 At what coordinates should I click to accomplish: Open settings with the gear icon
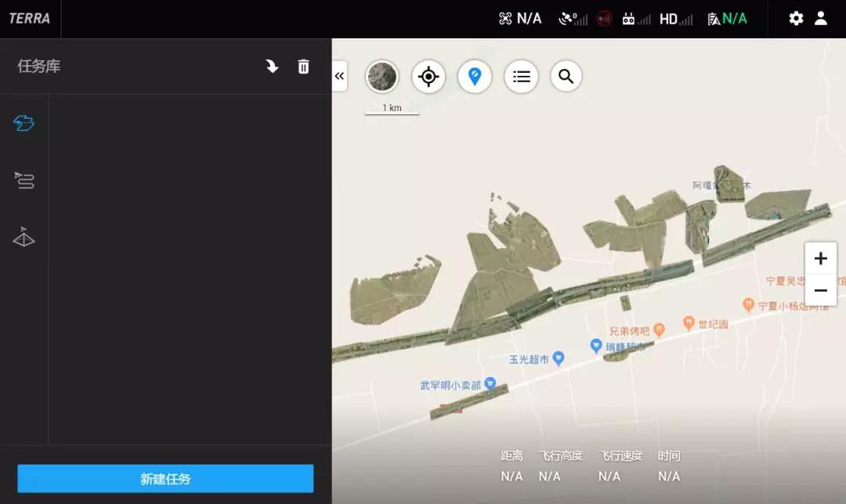(796, 18)
